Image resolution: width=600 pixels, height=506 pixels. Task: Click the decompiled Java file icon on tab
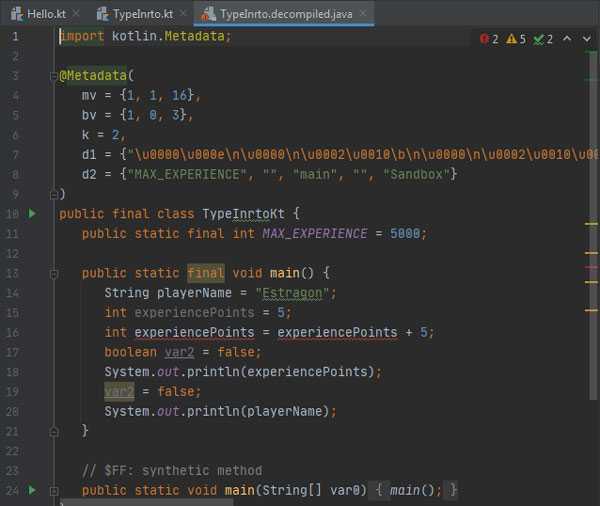[208, 14]
